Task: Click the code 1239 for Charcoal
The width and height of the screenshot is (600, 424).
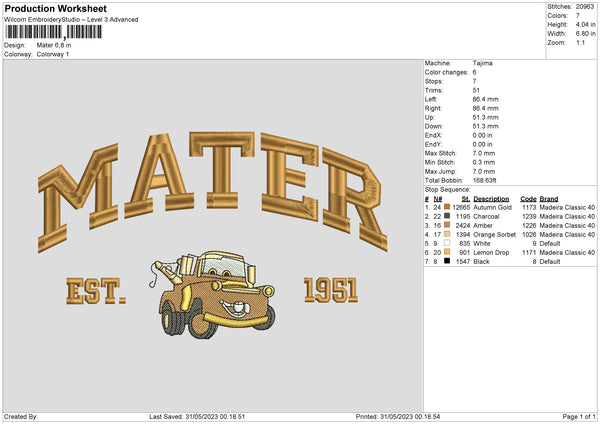Action: pyautogui.click(x=529, y=217)
